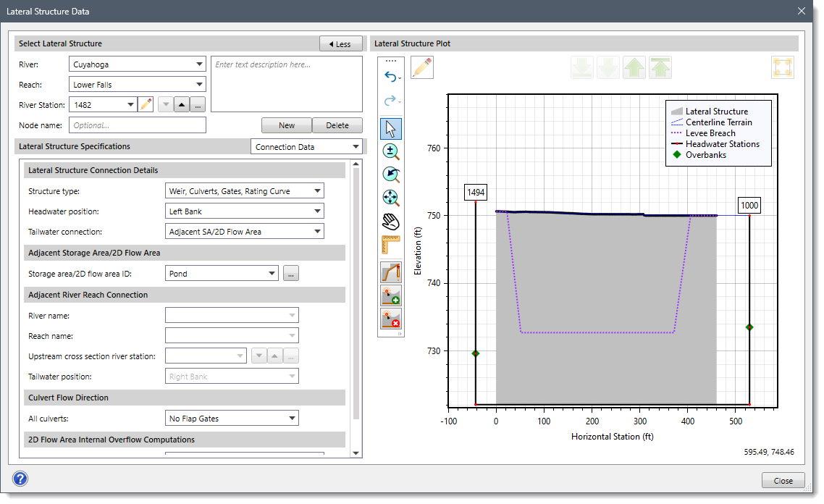Screen dimensions: 824x504
Task: Zoom to full extents with magnifier icon
Action: tap(391, 198)
